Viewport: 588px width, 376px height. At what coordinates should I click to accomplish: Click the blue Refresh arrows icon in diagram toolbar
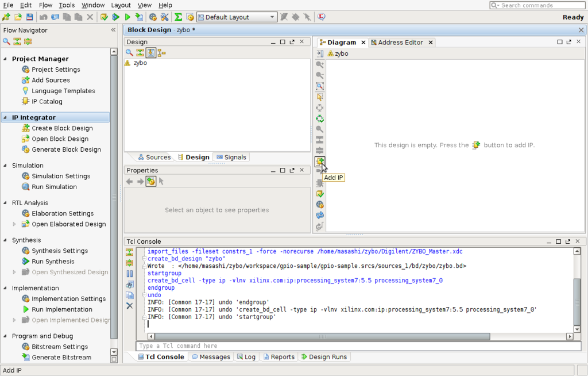click(319, 215)
